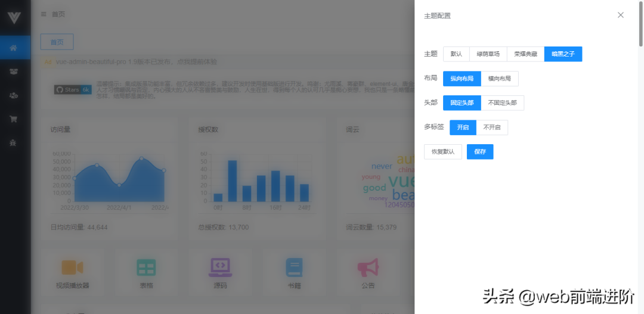Select the 默认 theme option
Screen dimensions: 644x314
click(456, 54)
